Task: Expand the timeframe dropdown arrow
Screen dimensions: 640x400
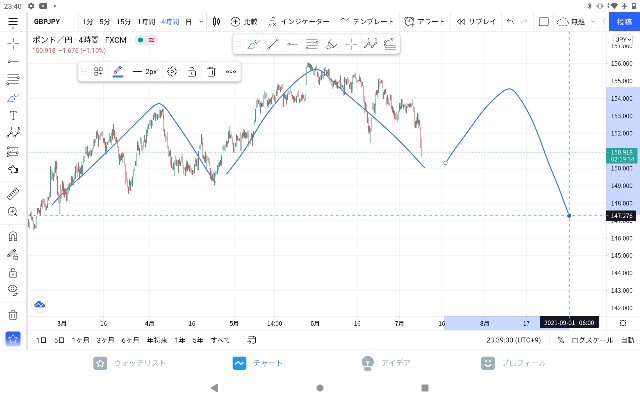Action: [x=201, y=22]
